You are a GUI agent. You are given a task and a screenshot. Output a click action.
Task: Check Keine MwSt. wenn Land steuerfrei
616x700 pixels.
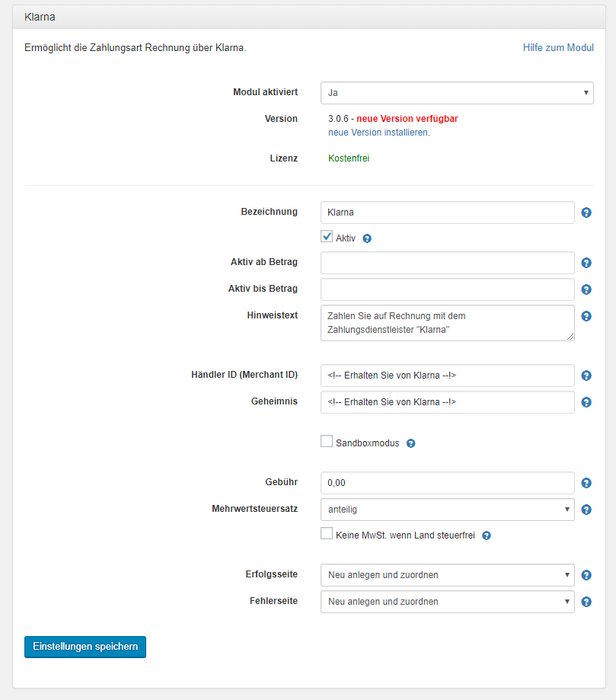point(327,535)
